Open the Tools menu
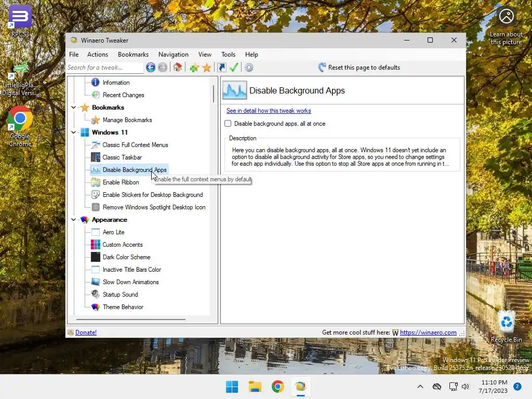532x399 pixels. point(229,54)
